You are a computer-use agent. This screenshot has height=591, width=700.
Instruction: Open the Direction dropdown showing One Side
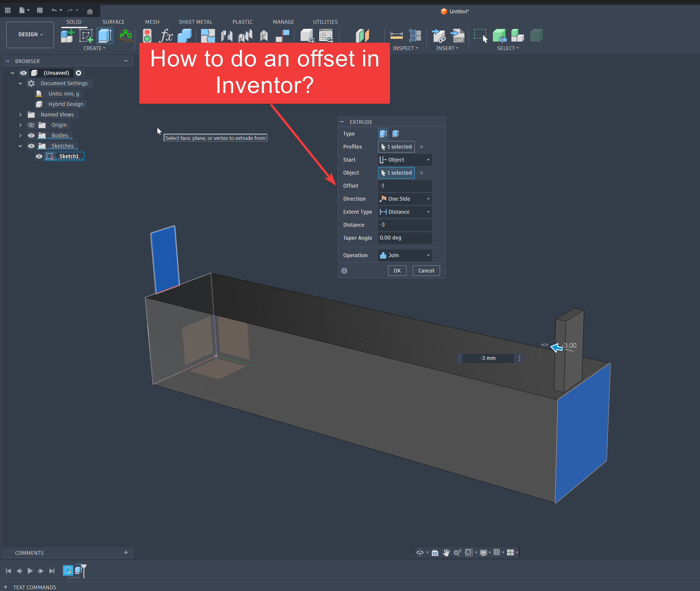(405, 199)
